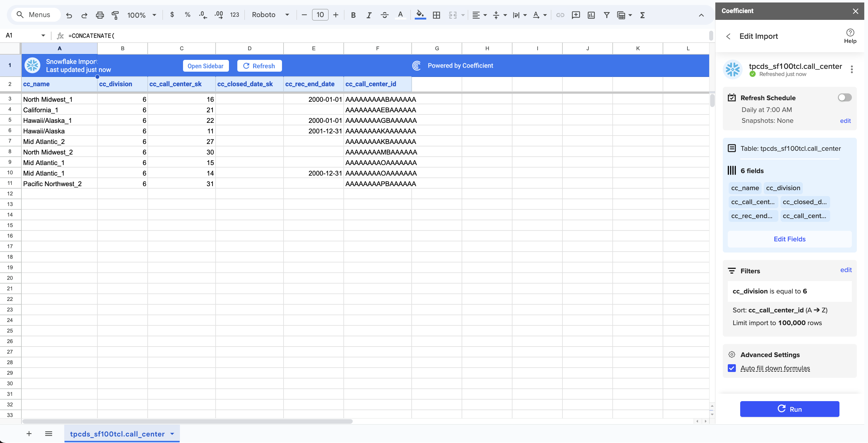This screenshot has width=868, height=443.
Task: Open the zoom 100% dropdown
Action: point(141,15)
